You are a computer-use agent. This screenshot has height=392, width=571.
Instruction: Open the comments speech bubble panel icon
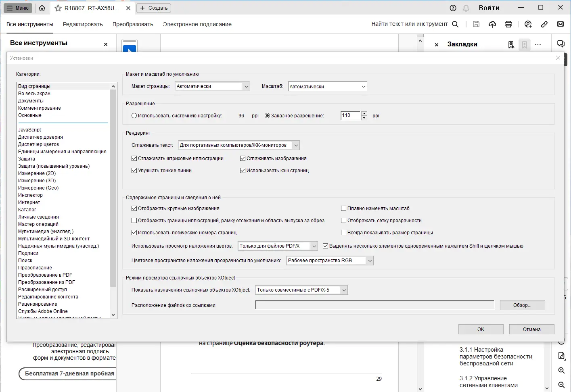[x=561, y=44]
